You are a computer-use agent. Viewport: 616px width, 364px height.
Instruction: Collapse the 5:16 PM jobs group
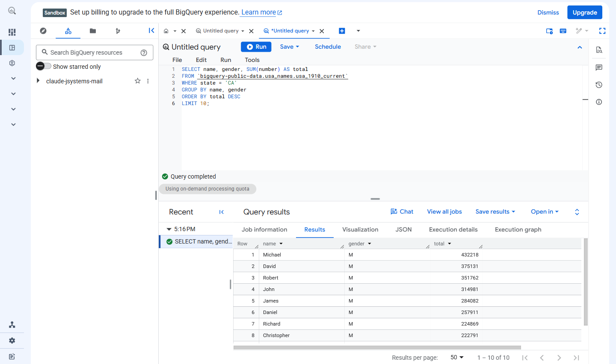(169, 229)
